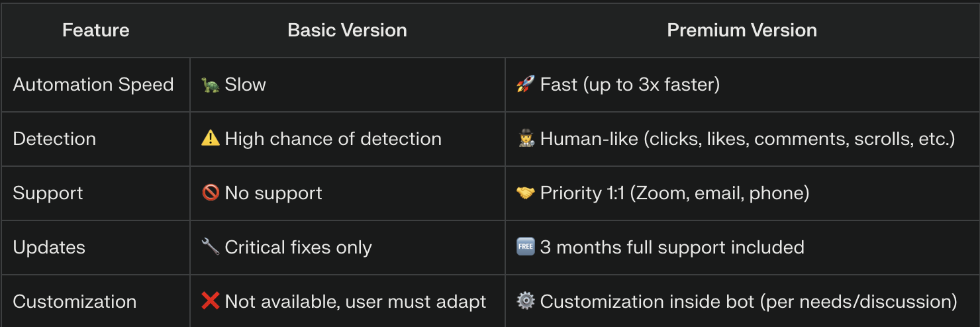Click the FREE badge icon in Updates row
Viewport: 980px width, 327px height.
pyautogui.click(x=525, y=247)
